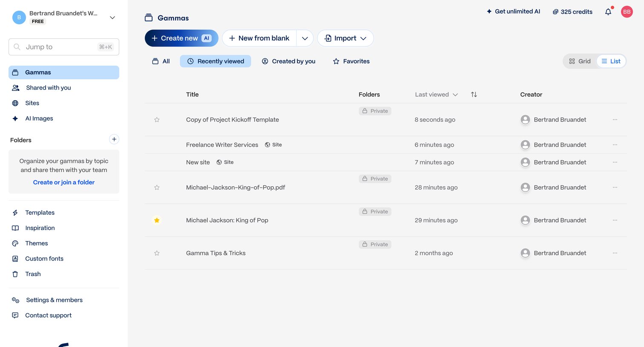Open Michael Jackson: King of Pop

(227, 220)
